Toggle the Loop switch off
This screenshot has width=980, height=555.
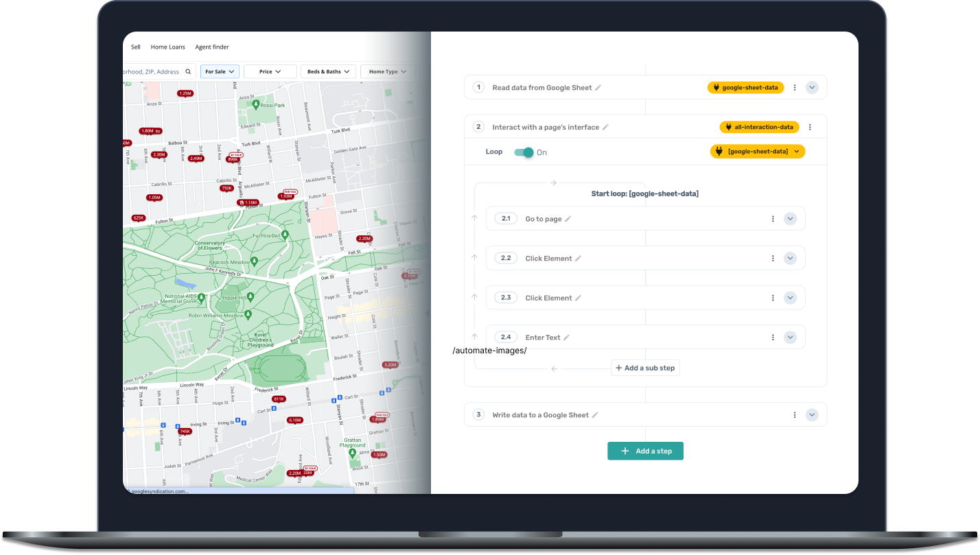[x=523, y=152]
